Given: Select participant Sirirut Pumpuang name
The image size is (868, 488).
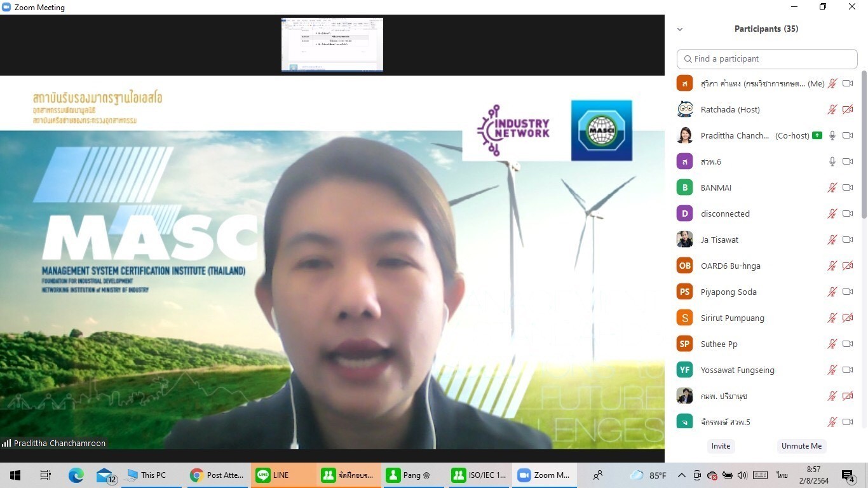Looking at the screenshot, I should coord(733,318).
